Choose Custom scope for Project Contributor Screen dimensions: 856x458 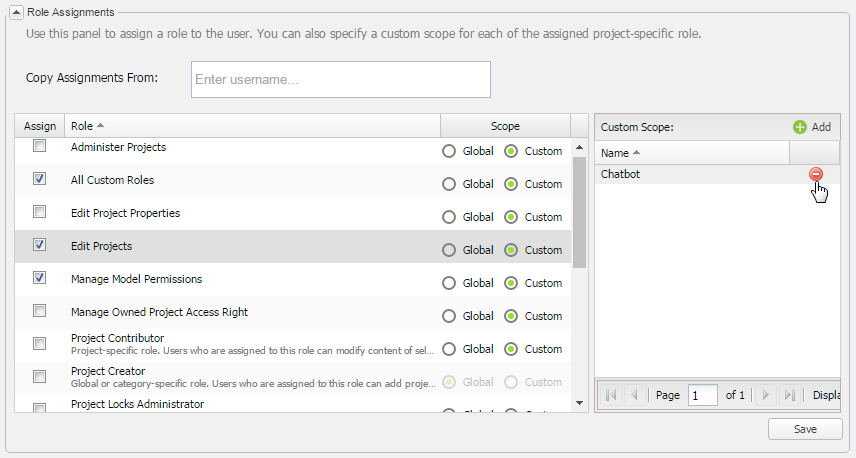511,349
